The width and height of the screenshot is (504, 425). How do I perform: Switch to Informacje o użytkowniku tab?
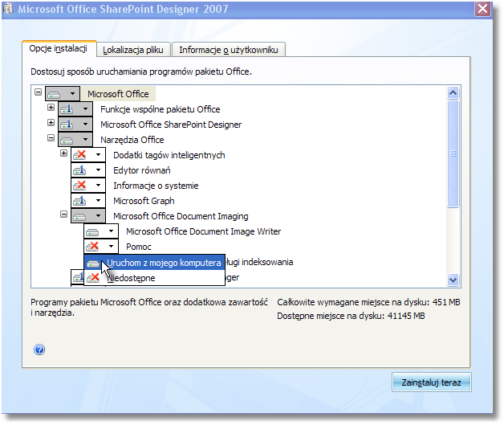tap(229, 50)
